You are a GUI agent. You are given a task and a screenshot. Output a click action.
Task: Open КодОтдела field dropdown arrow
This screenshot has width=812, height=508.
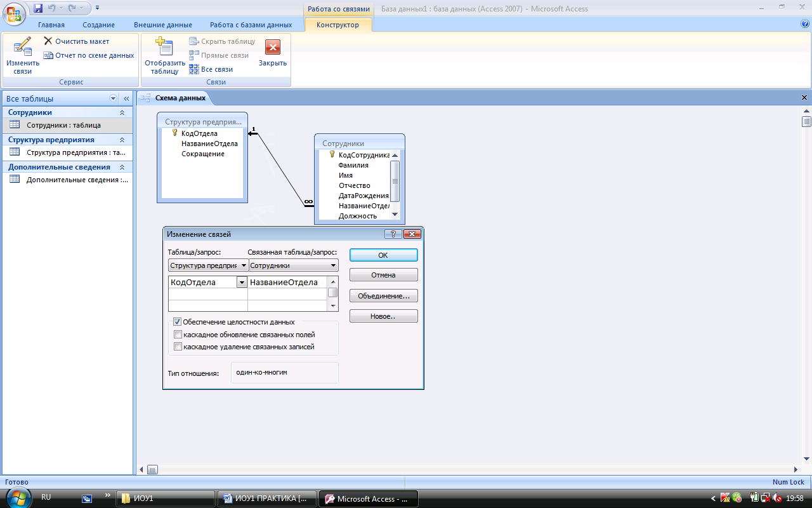(242, 283)
